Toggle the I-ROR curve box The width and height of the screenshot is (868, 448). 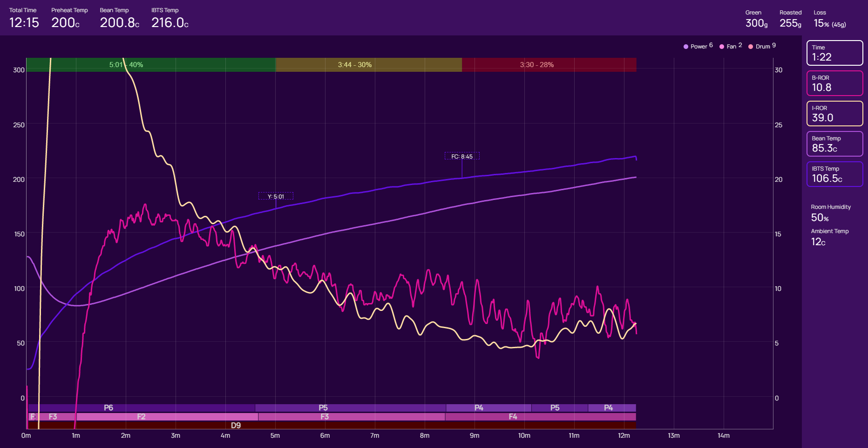[834, 113]
